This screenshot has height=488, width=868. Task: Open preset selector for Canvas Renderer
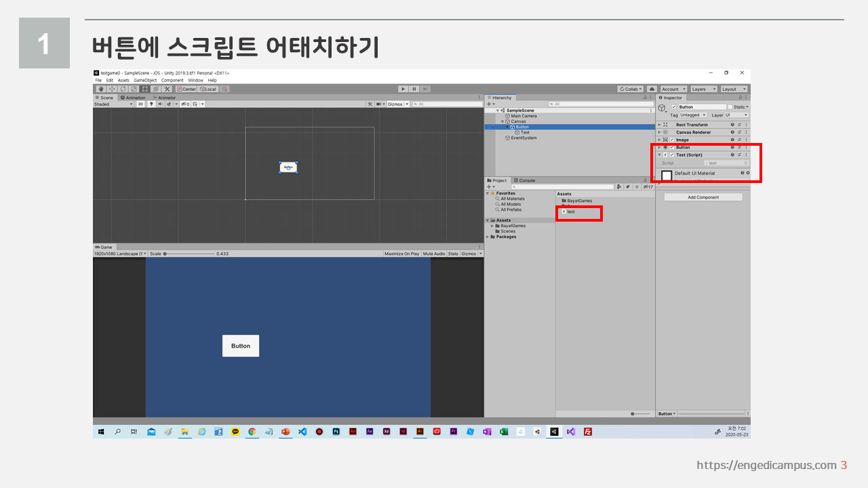(739, 132)
